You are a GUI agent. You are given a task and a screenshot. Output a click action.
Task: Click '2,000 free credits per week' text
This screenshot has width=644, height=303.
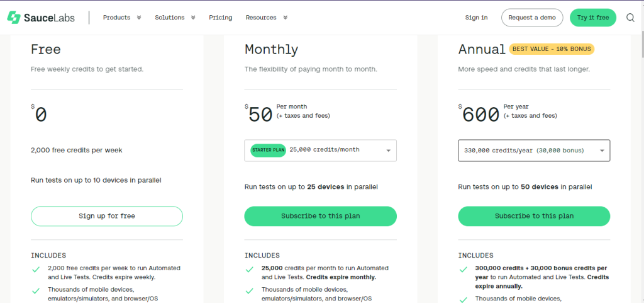[x=76, y=150]
